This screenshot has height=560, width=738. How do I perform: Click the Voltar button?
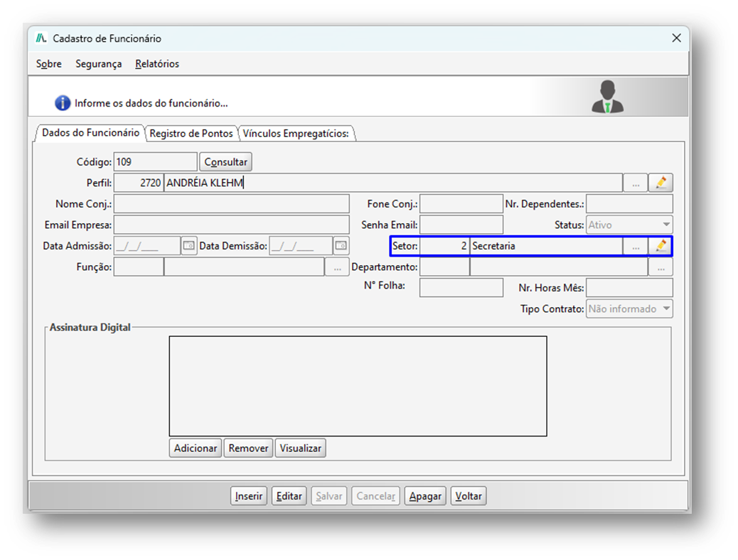click(469, 496)
